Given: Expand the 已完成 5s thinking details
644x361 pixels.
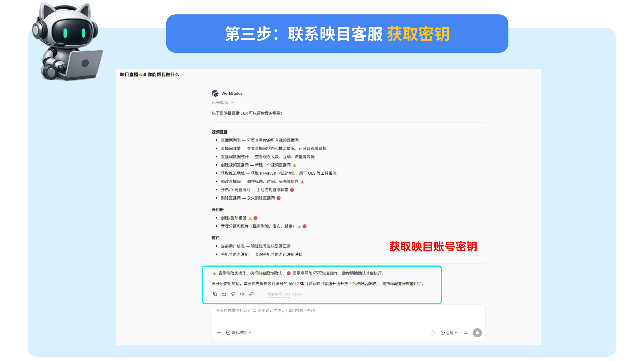Looking at the screenshot, I should pos(222,102).
